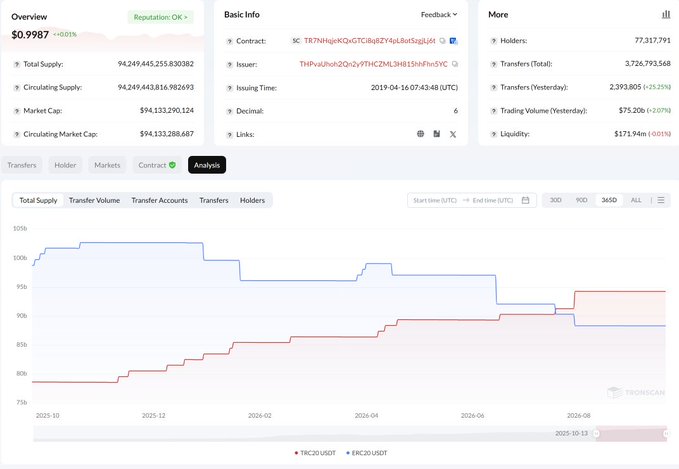Screen dimensions: 679x469
Task: Click the right handle of range slider
Action: (666, 433)
